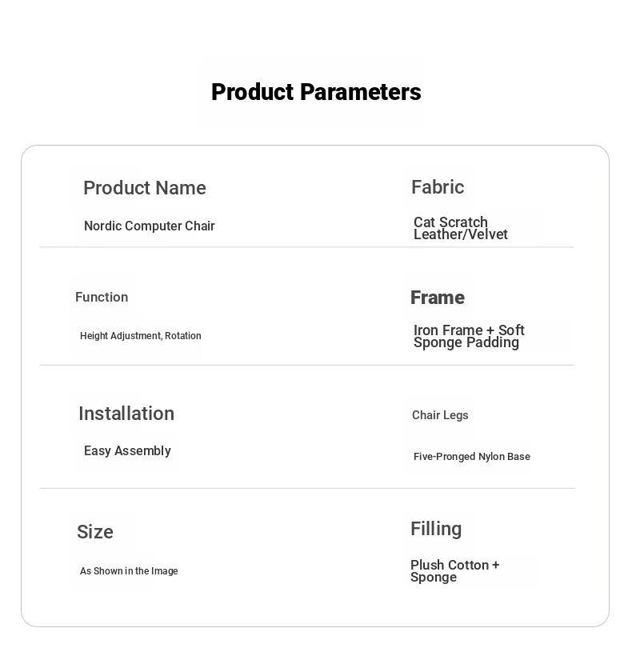Select the Filling label

(436, 529)
